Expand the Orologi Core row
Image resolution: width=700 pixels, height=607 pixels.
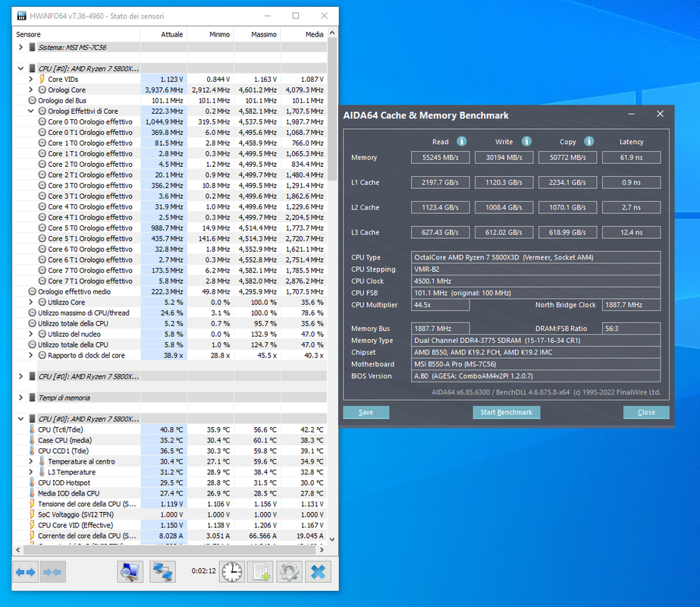(30, 90)
